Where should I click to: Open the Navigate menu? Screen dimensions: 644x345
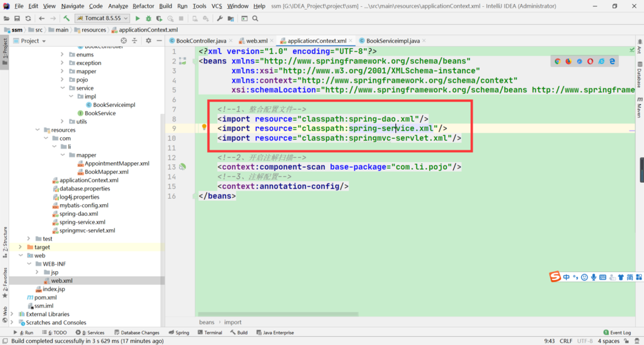coord(73,6)
